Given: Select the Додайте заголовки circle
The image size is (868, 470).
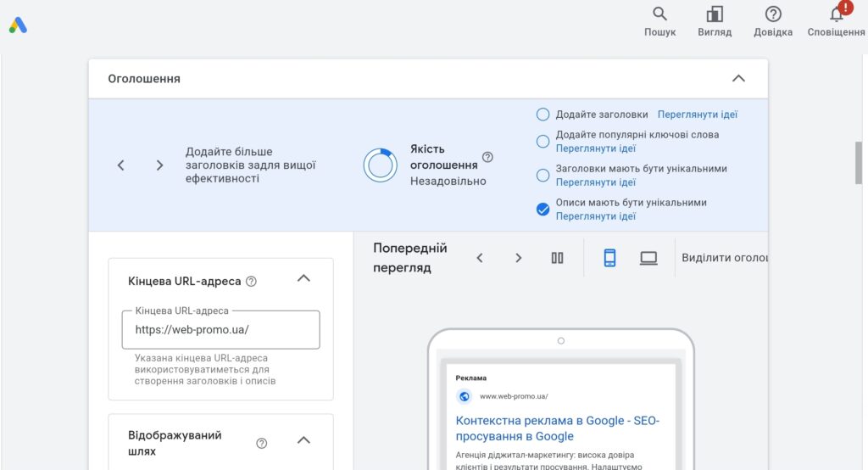Looking at the screenshot, I should pyautogui.click(x=543, y=115).
